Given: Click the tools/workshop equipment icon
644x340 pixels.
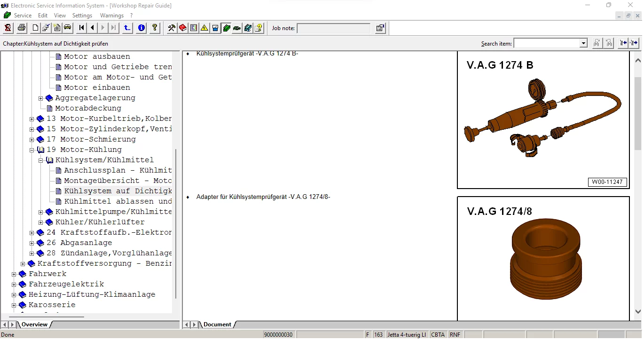Looking at the screenshot, I should [x=171, y=28].
